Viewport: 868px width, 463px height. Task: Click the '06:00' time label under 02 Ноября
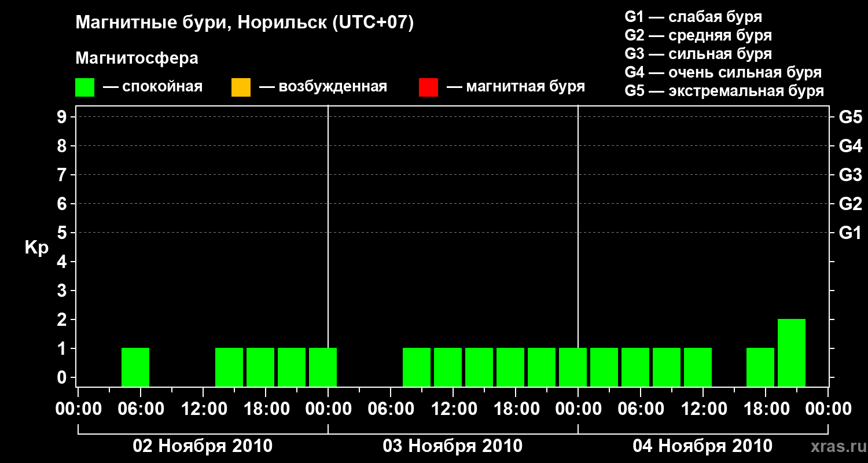pos(141,409)
